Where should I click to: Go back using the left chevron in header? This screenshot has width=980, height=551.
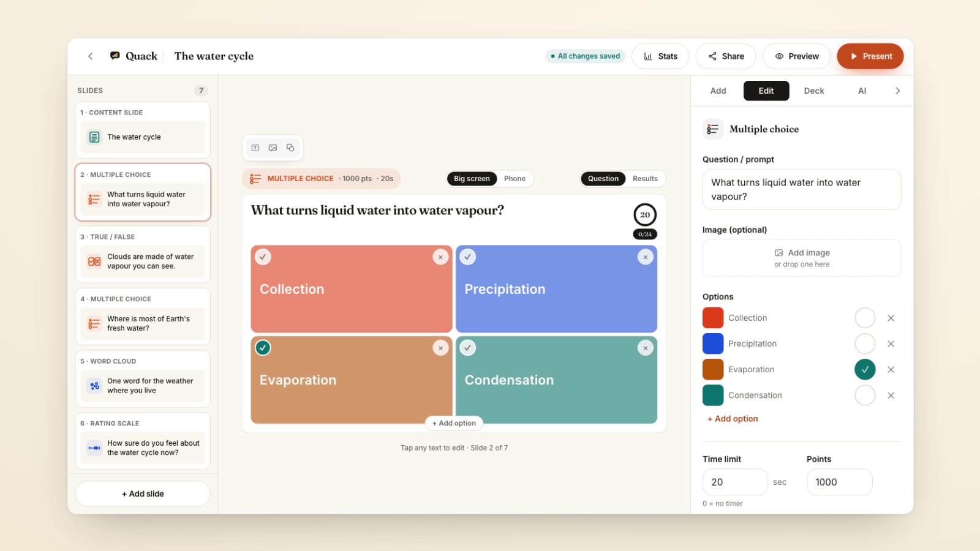(x=91, y=56)
